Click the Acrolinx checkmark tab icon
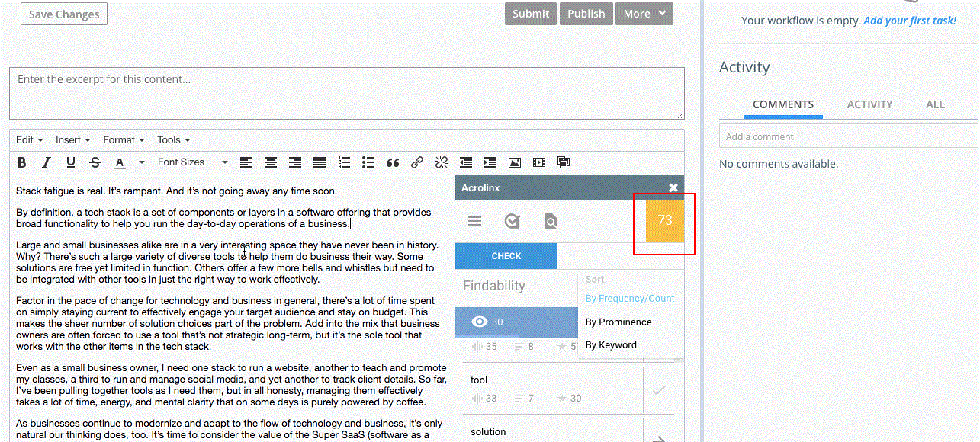 pyautogui.click(x=512, y=221)
